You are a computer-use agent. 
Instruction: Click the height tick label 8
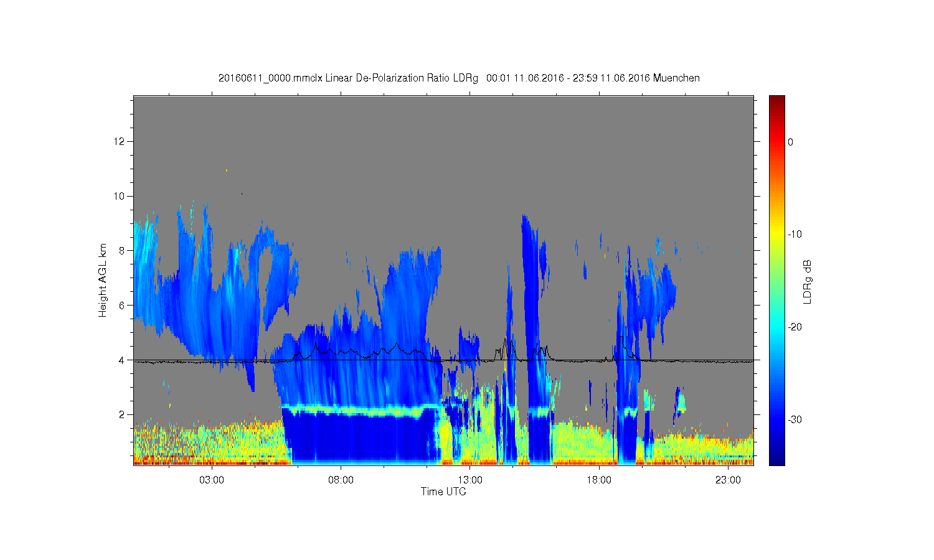click(123, 251)
